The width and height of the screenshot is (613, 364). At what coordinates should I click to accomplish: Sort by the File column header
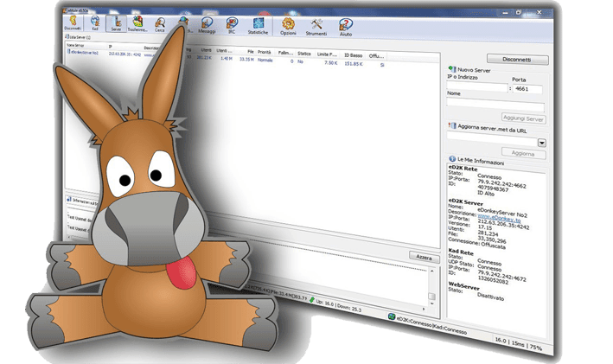click(x=250, y=51)
